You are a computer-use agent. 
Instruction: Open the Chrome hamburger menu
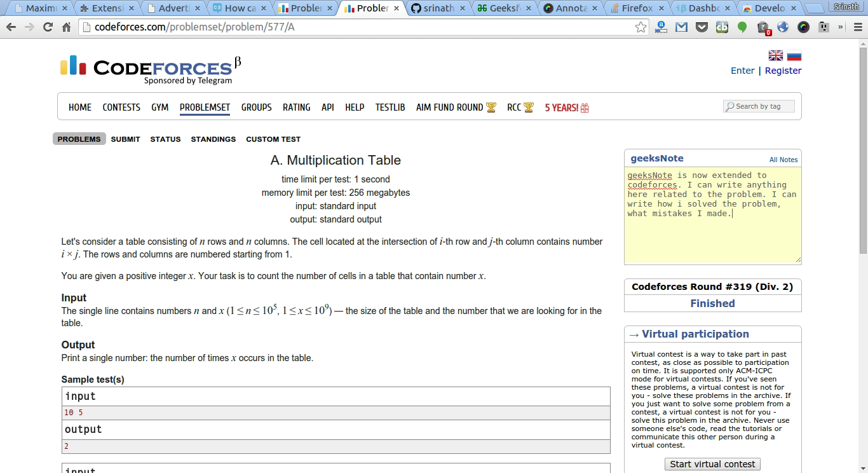[857, 27]
